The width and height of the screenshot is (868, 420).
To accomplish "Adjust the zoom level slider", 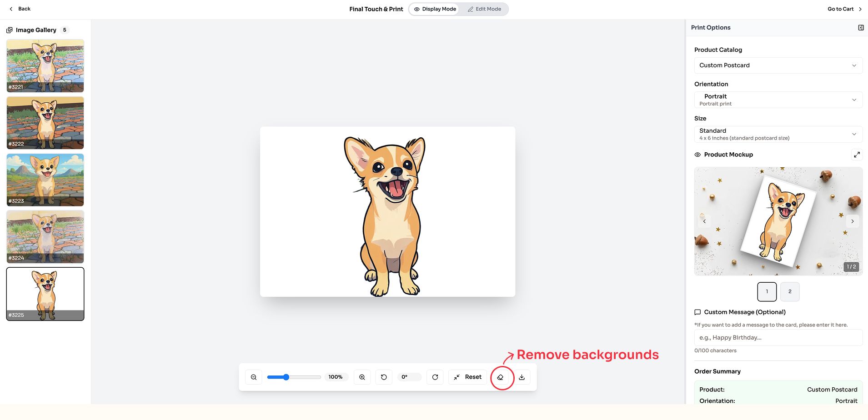I will pyautogui.click(x=294, y=377).
